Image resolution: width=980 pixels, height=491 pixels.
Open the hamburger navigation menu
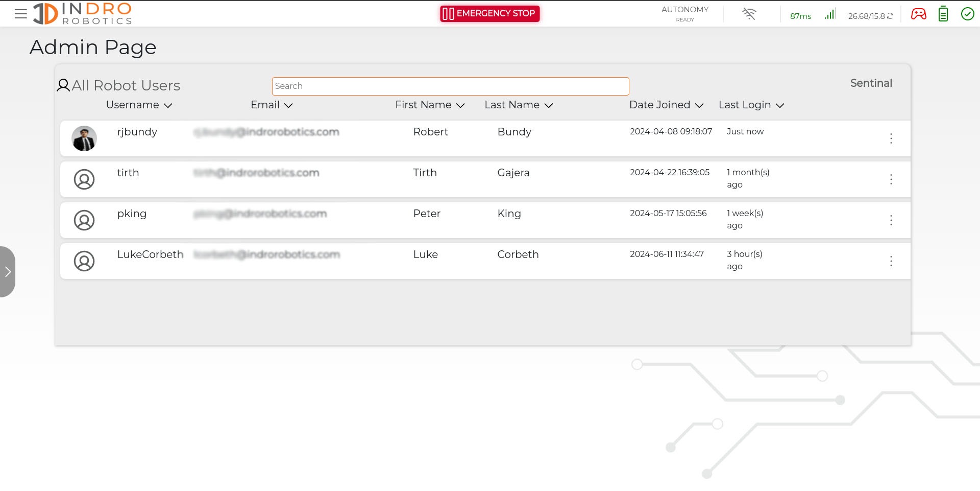coord(21,14)
